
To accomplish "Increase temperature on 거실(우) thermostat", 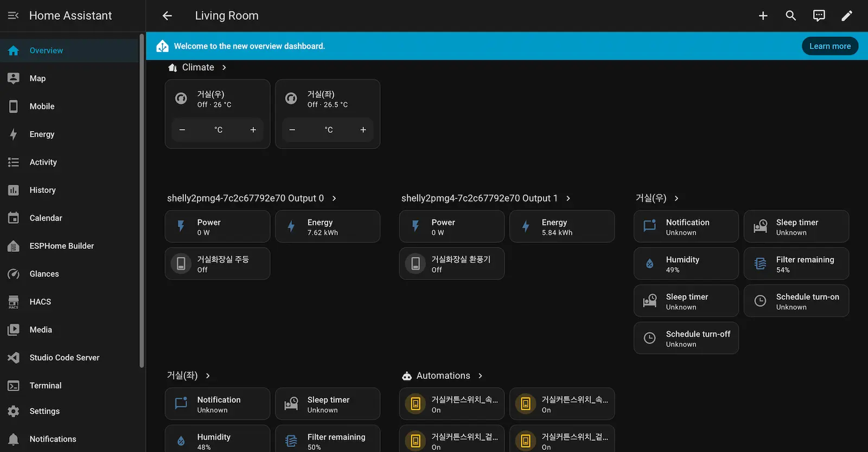I will pyautogui.click(x=253, y=130).
